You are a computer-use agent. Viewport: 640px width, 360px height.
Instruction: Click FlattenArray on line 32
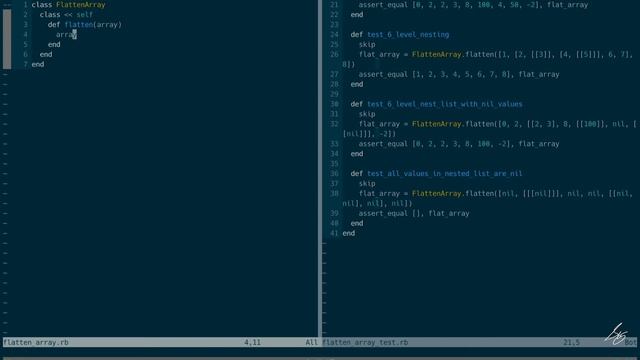(436, 124)
